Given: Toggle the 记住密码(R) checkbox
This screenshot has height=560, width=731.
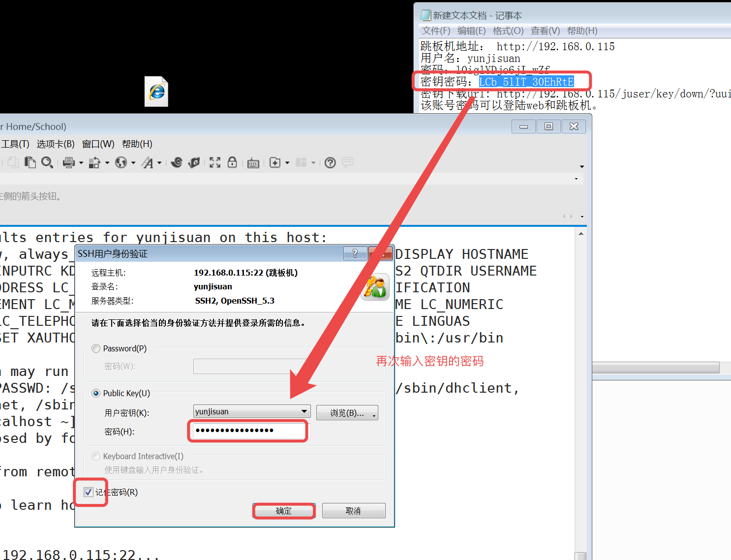Looking at the screenshot, I should [x=89, y=492].
